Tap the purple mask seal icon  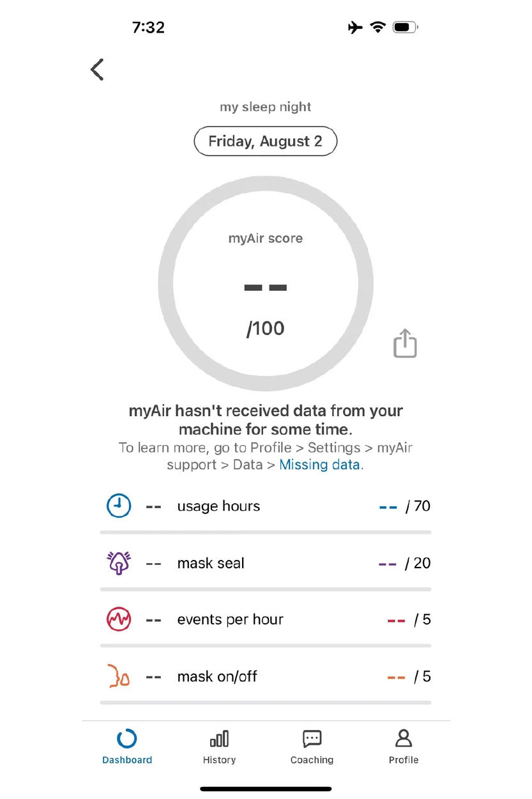[119, 563]
